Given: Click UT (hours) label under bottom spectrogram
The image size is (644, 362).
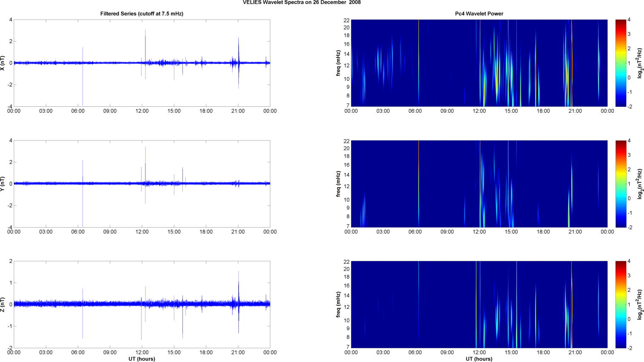Looking at the screenshot, I should pos(479,359).
